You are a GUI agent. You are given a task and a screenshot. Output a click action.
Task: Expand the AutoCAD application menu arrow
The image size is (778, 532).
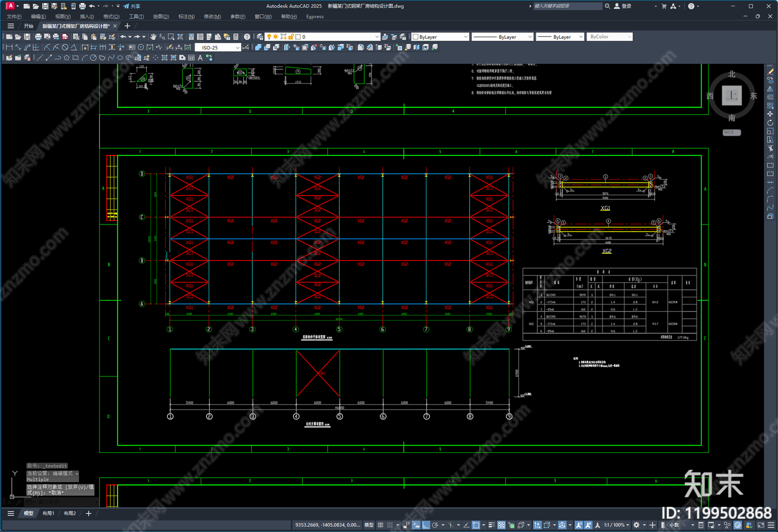pyautogui.click(x=18, y=6)
